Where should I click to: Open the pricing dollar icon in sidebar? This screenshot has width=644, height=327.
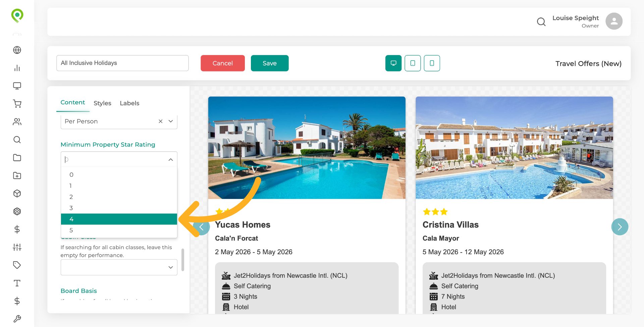tap(17, 229)
